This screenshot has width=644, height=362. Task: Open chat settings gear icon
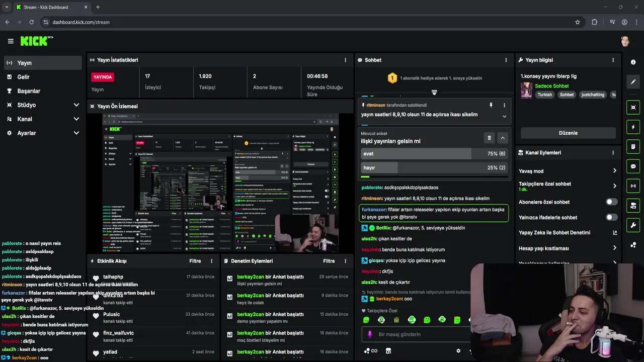[x=458, y=351]
